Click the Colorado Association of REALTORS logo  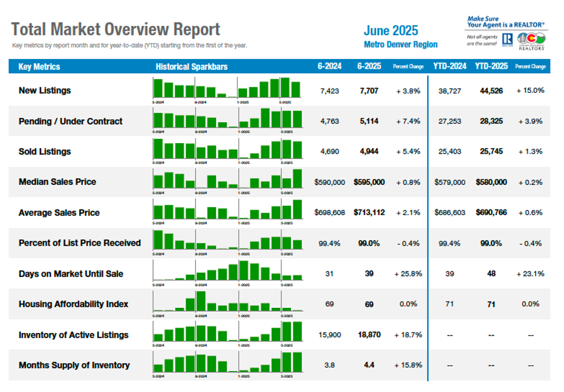click(531, 40)
